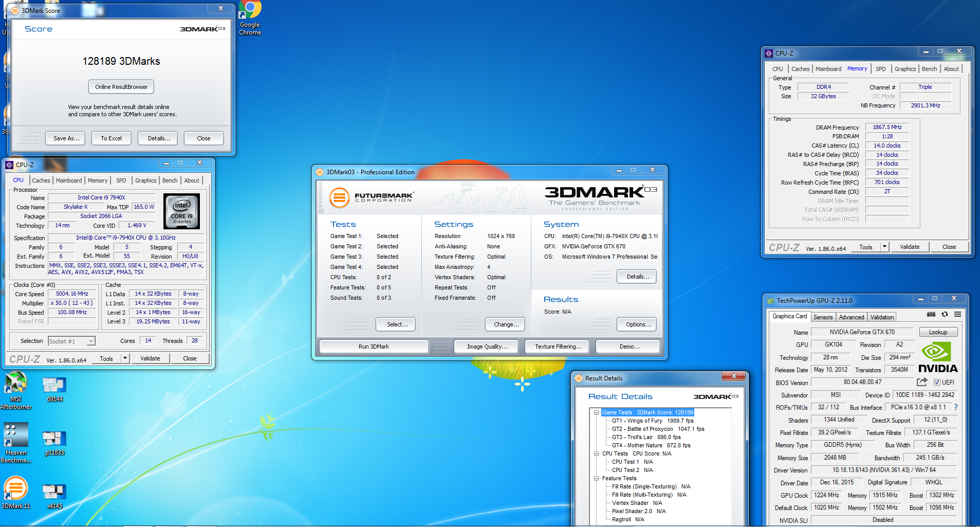Select the Pixel Shader 2.0 result row
This screenshot has width=980, height=527.
click(x=639, y=511)
